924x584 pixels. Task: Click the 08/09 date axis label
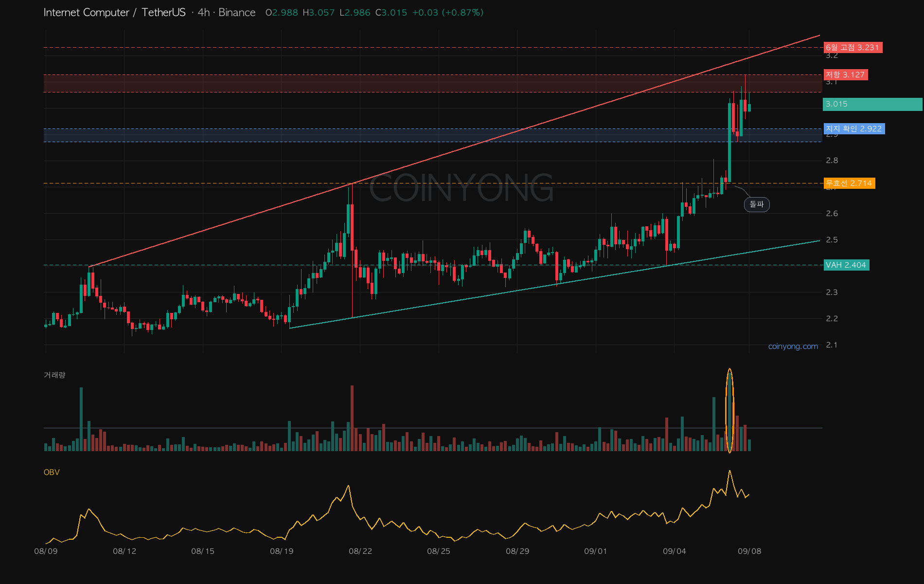(46, 551)
